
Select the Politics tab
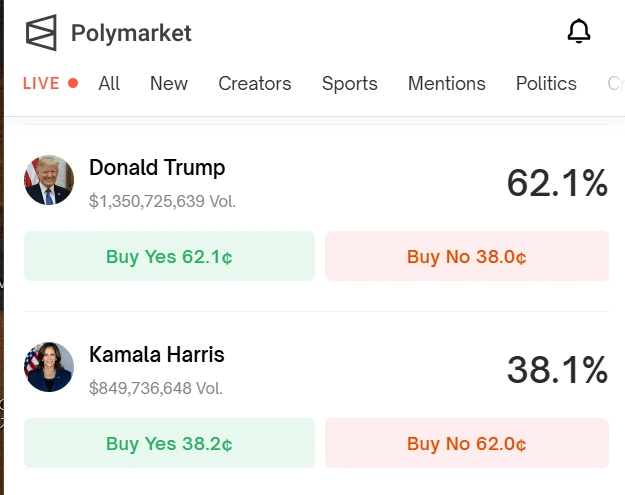click(546, 84)
